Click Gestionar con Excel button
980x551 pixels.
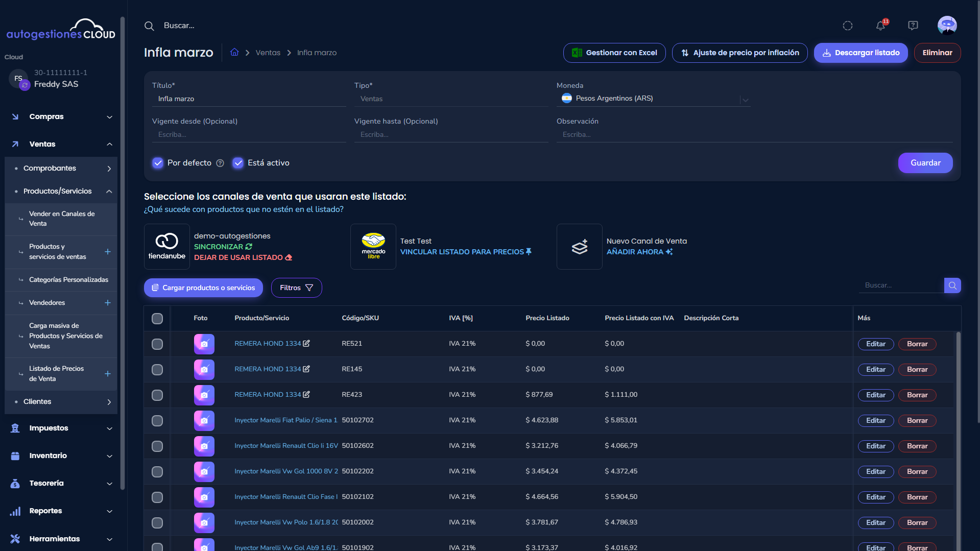(614, 53)
